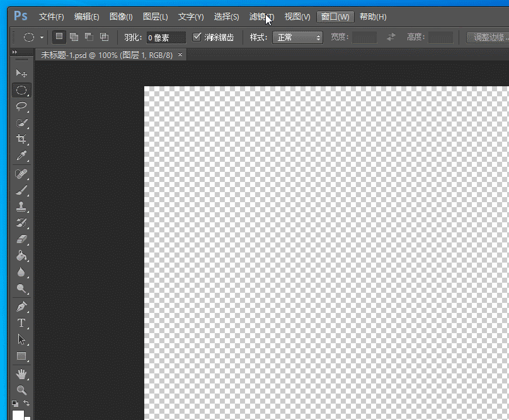Open the 选择(S) menu
This screenshot has width=509, height=420.
227,16
